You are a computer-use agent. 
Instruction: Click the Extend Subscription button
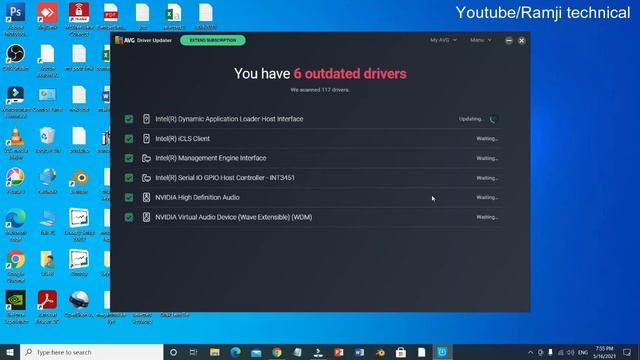213,40
